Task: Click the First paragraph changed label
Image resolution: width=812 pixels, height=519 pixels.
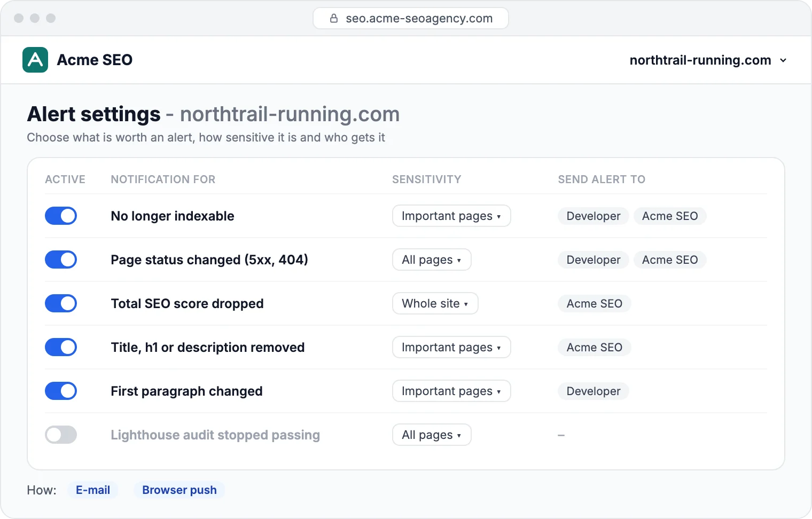Action: [x=186, y=391]
